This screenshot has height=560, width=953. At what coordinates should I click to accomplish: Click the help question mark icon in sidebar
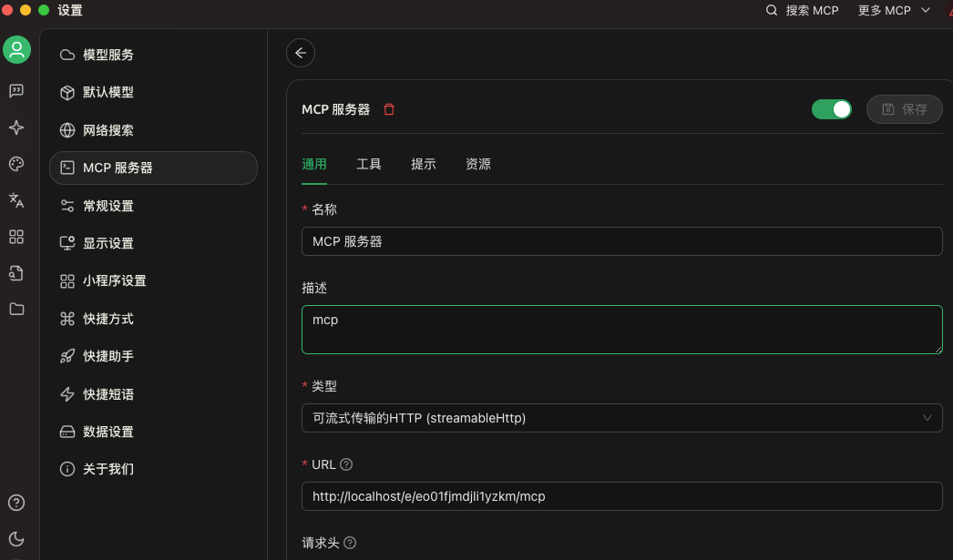[16, 503]
